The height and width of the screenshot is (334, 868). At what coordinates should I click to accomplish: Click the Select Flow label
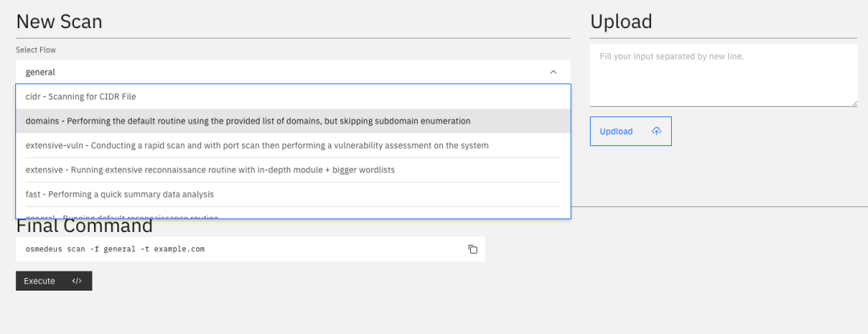pos(36,50)
